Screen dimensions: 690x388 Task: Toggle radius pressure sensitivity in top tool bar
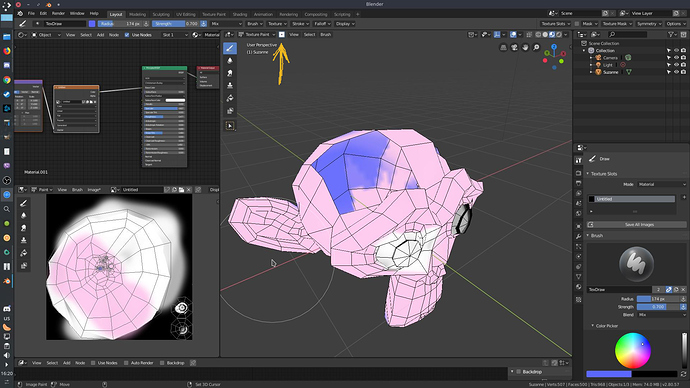click(146, 24)
